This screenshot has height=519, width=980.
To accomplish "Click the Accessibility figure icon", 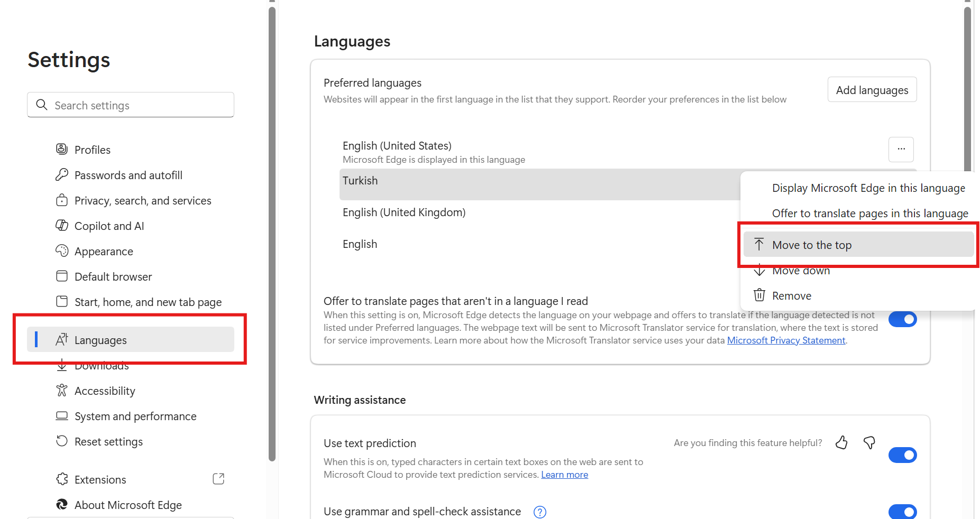I will coord(62,390).
